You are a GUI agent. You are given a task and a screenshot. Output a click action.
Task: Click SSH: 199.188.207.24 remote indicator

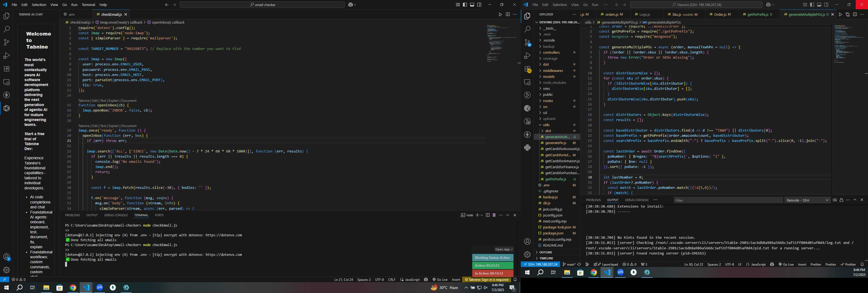tap(540, 264)
